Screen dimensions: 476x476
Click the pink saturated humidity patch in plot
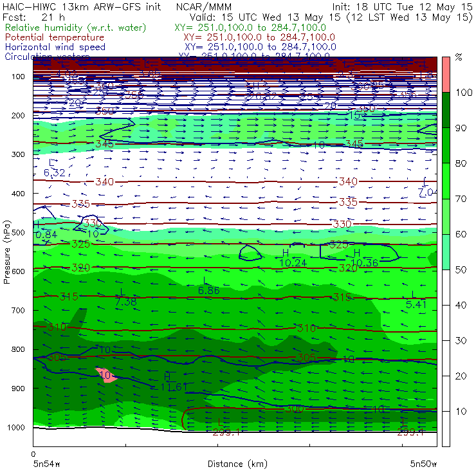click(106, 375)
